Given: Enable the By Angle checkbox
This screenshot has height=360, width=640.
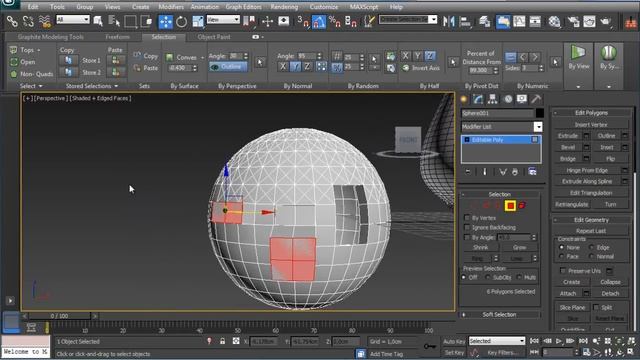Looking at the screenshot, I should 467,237.
